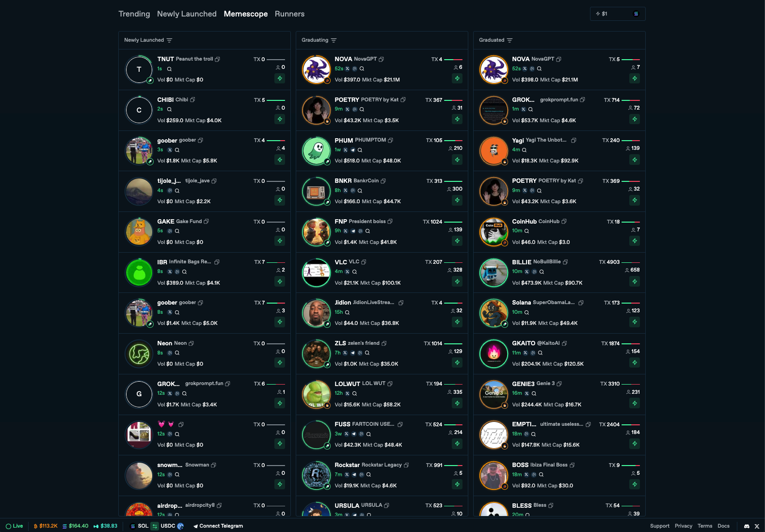The height and width of the screenshot is (532, 765).
Task: Open the Telegram link for Rockstar Legacy
Action: 354,475
